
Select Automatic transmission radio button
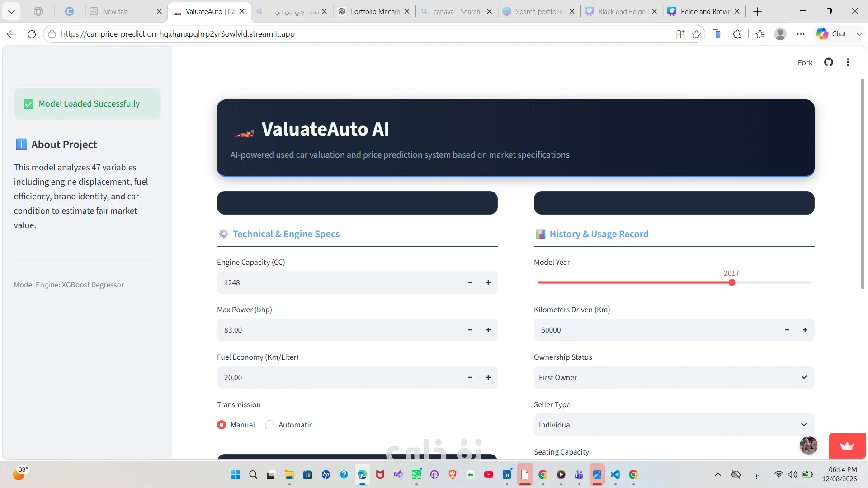point(269,425)
